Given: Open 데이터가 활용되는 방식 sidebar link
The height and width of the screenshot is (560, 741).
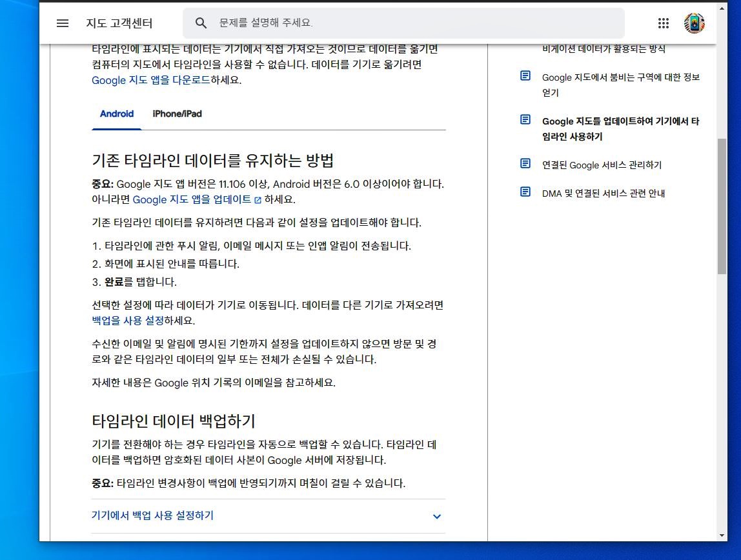Looking at the screenshot, I should [x=604, y=48].
